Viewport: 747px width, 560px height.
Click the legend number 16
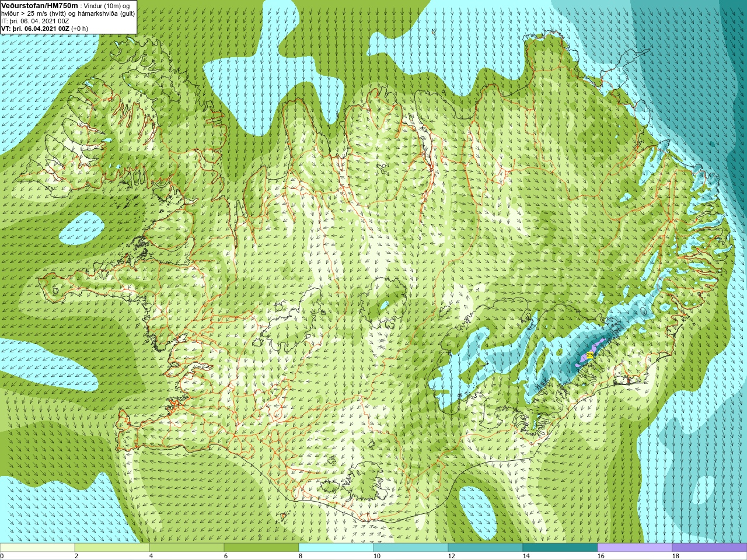coord(601,556)
